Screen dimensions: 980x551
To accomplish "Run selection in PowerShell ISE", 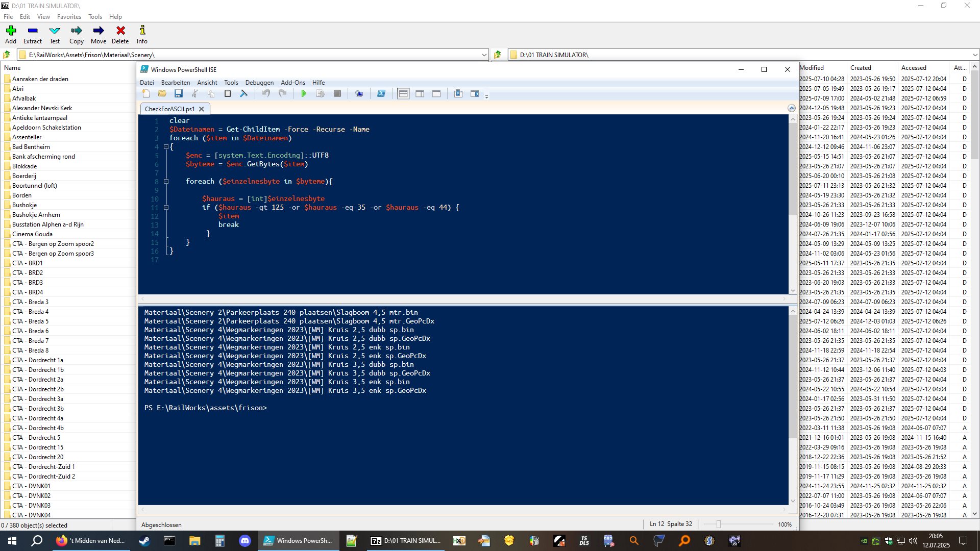I will click(x=321, y=93).
